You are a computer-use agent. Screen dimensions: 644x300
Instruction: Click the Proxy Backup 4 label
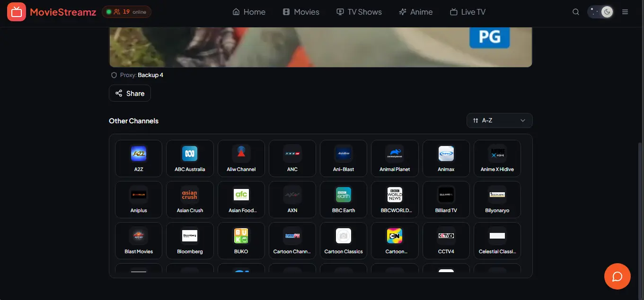[x=137, y=75]
